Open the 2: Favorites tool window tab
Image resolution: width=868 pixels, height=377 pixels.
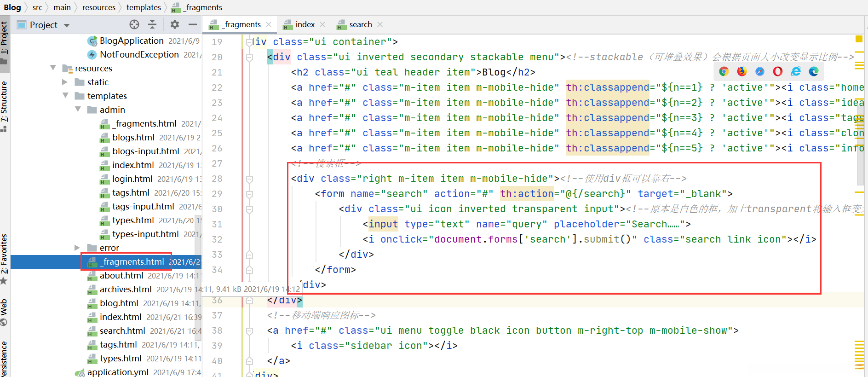[x=5, y=259]
